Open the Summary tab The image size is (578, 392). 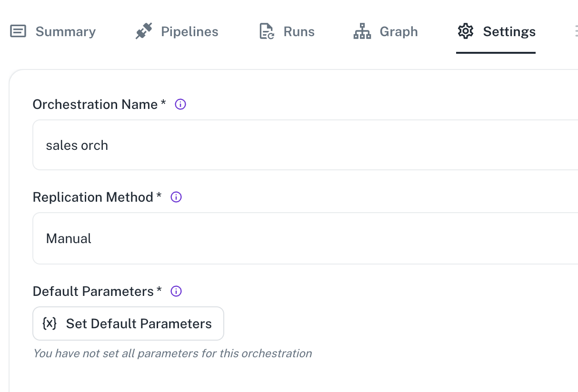click(x=53, y=31)
